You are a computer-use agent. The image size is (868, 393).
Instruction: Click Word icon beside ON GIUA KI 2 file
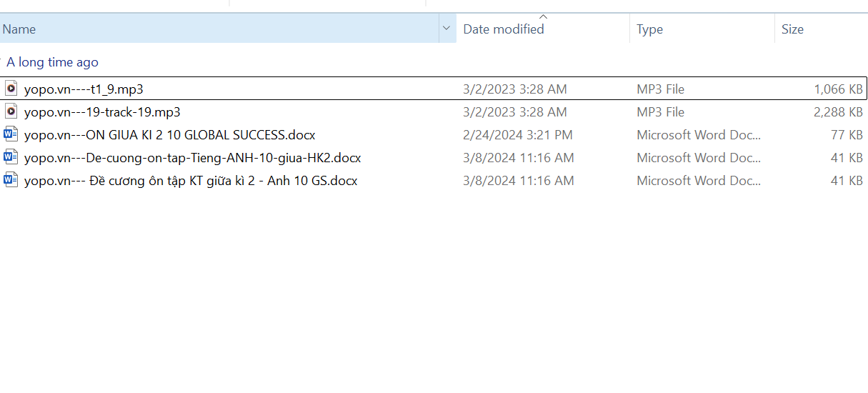(11, 134)
